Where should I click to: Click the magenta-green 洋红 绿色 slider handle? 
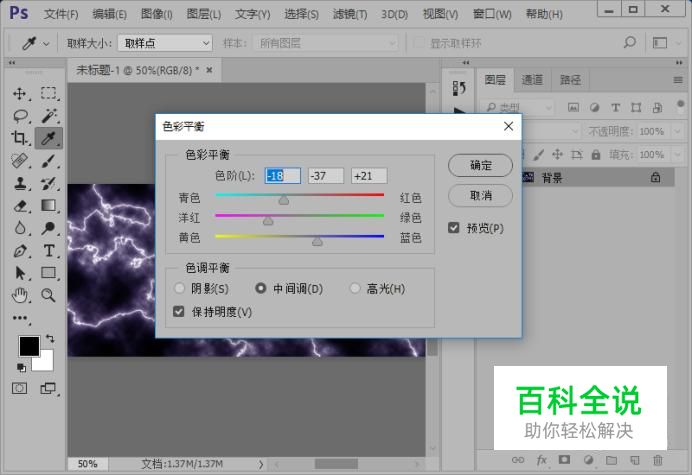click(268, 220)
